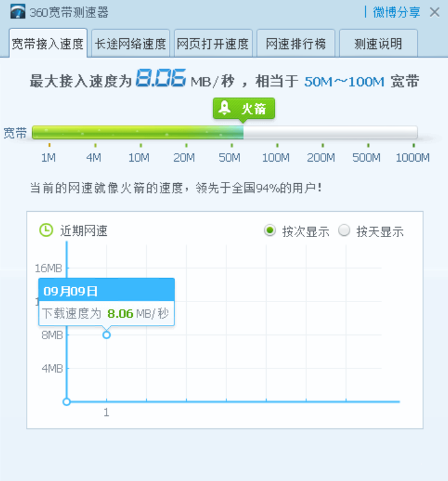448x481 pixels.
Task: Click the 8.06 speed value in tooltip
Action: [x=120, y=313]
